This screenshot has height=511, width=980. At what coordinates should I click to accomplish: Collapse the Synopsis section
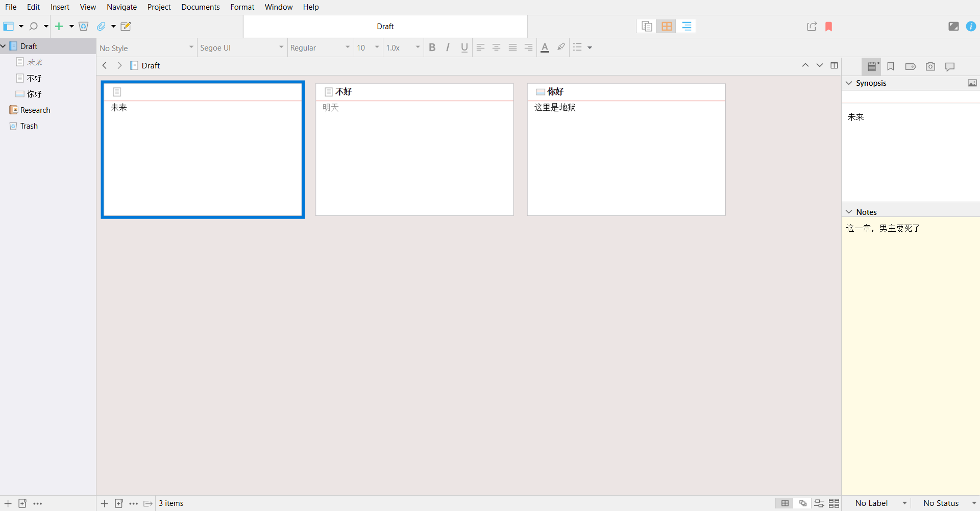pyautogui.click(x=849, y=83)
